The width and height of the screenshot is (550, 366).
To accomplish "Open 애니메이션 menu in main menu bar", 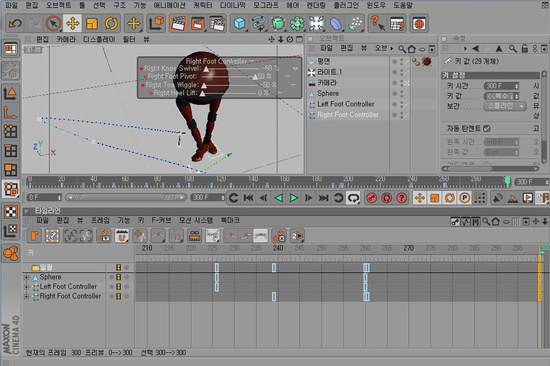I will pos(169,5).
